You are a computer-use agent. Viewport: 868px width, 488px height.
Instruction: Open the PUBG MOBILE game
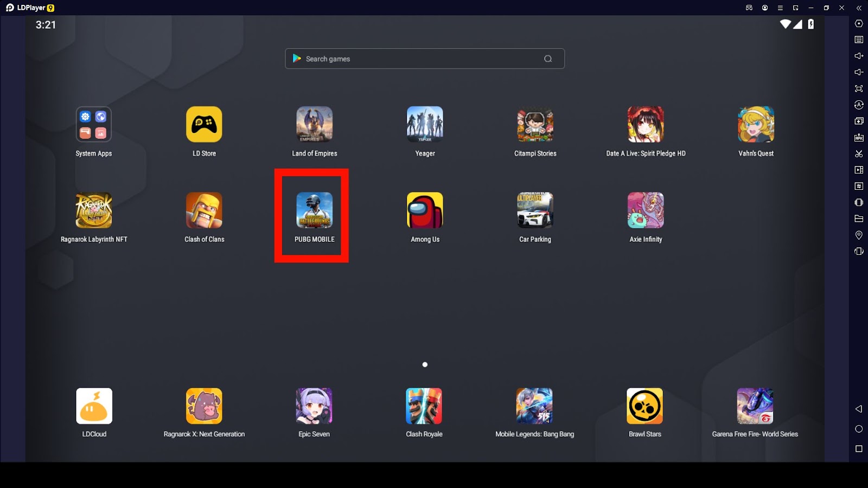[x=314, y=210]
